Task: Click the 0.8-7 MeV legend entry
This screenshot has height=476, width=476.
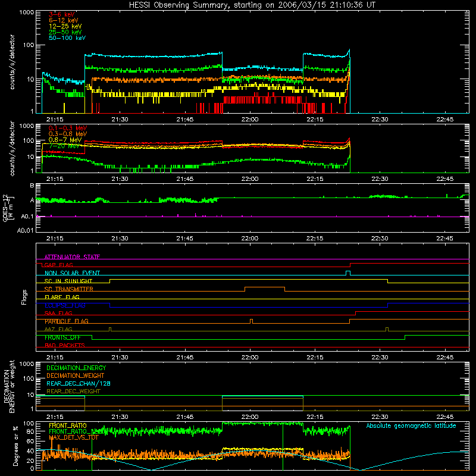Action: point(65,140)
